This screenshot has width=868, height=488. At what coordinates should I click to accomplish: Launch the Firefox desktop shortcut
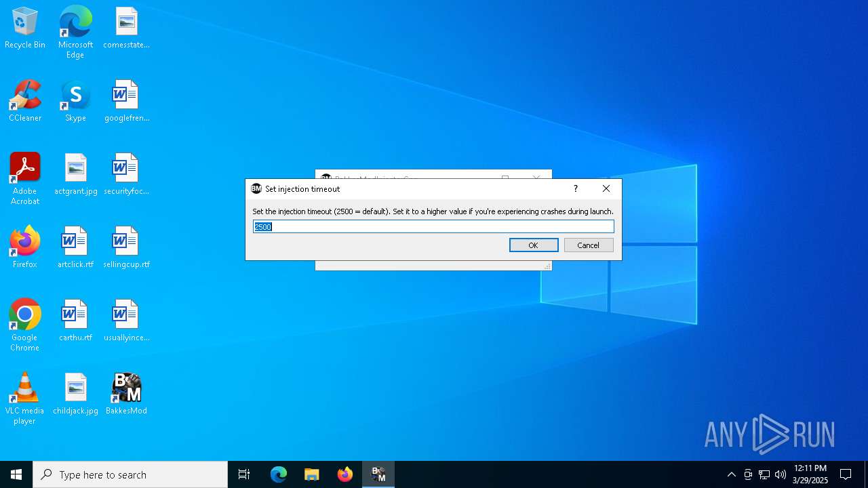(25, 248)
